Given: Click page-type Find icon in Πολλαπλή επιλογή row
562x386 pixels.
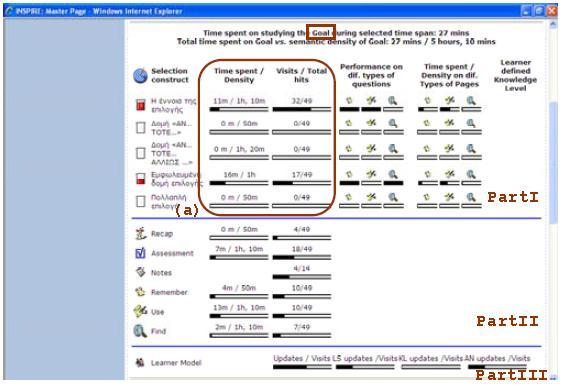Looking at the screenshot, I should point(471,197).
